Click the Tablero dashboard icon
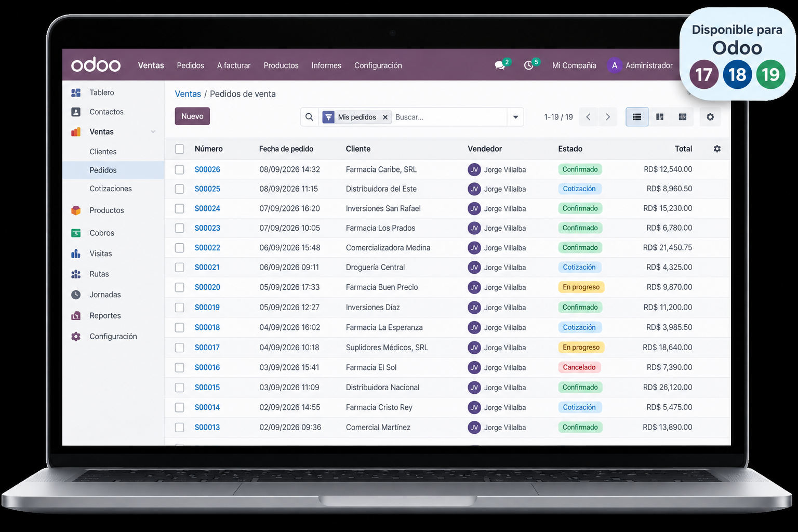This screenshot has height=532, width=798. coord(76,92)
